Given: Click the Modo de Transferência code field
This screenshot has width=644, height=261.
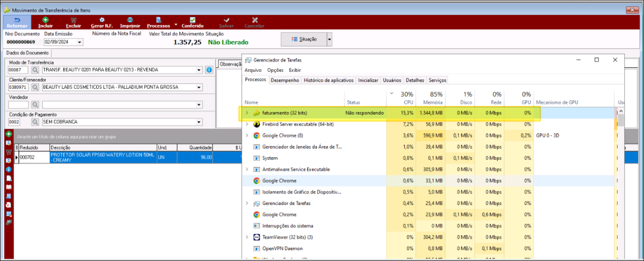Looking at the screenshot, I should (18, 70).
